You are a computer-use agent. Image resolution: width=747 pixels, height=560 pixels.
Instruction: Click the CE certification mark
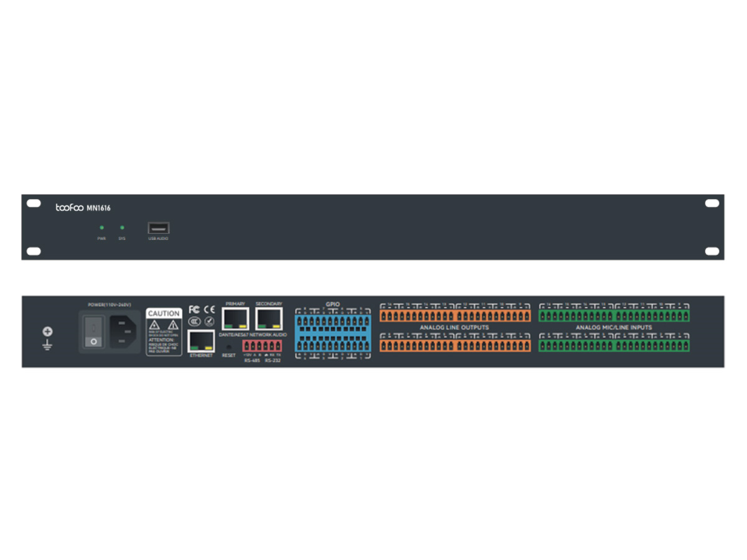[209, 309]
